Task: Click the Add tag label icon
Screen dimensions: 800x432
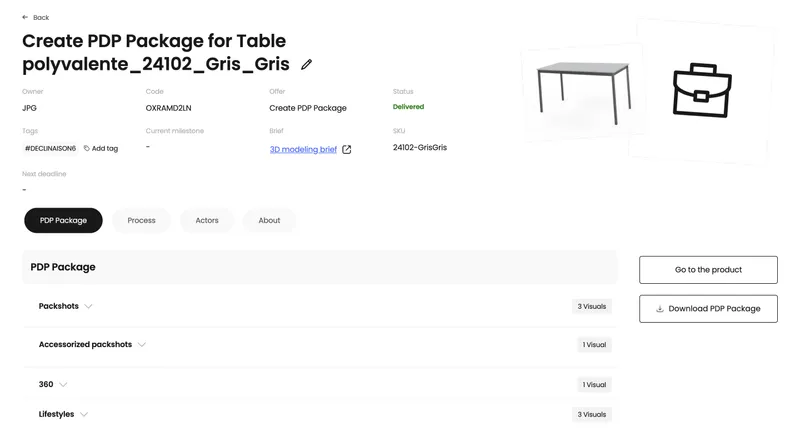Action: click(87, 148)
